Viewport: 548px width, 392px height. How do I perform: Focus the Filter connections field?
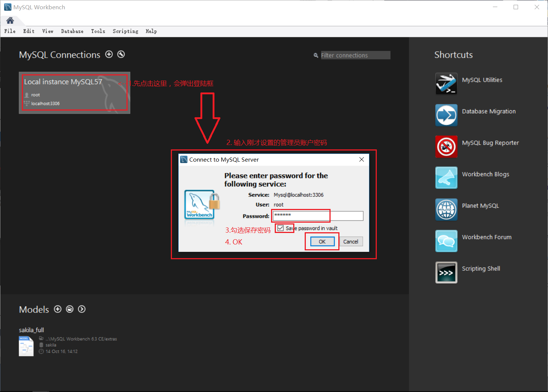coord(355,55)
